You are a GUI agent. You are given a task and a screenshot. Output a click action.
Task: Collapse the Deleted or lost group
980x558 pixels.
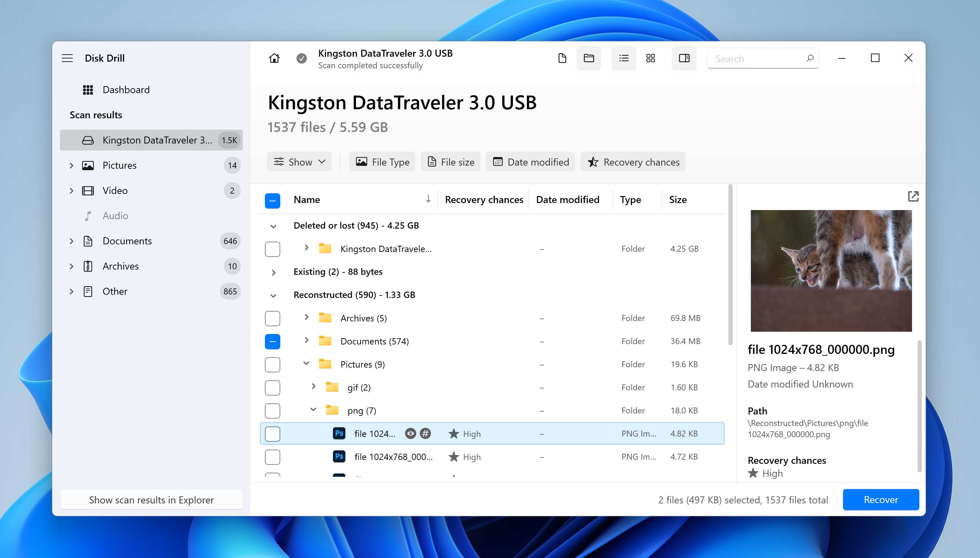pyautogui.click(x=273, y=226)
